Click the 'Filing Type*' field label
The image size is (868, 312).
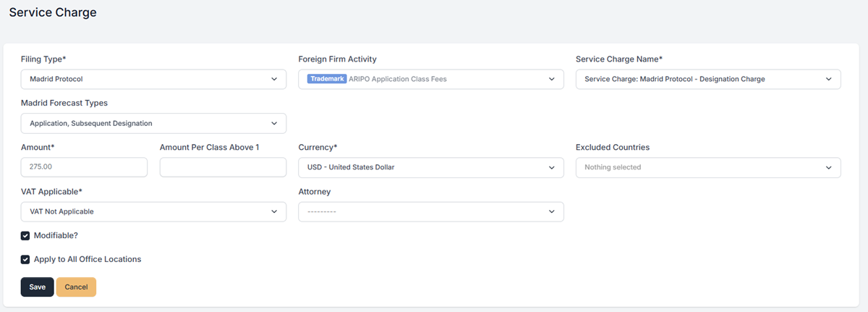click(43, 59)
